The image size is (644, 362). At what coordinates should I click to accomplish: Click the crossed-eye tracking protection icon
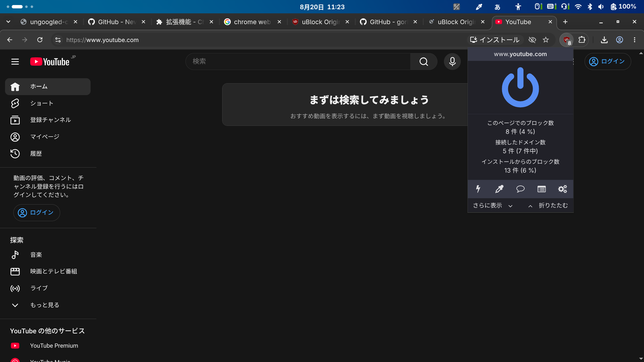532,40
